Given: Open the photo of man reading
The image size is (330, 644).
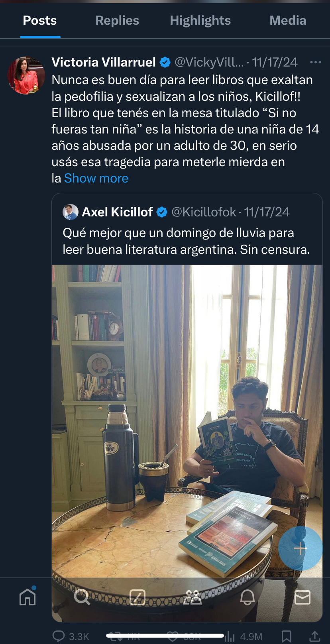Looking at the screenshot, I should pos(187,442).
